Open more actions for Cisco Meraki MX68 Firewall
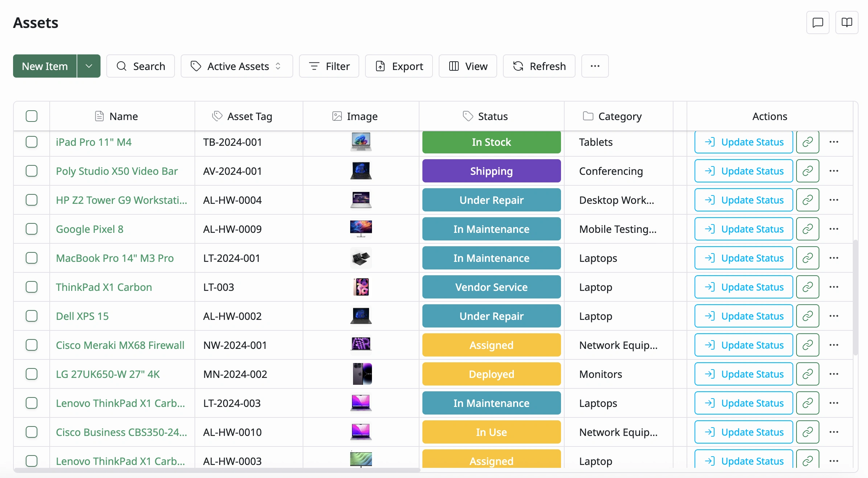This screenshot has width=868, height=478. (x=834, y=345)
